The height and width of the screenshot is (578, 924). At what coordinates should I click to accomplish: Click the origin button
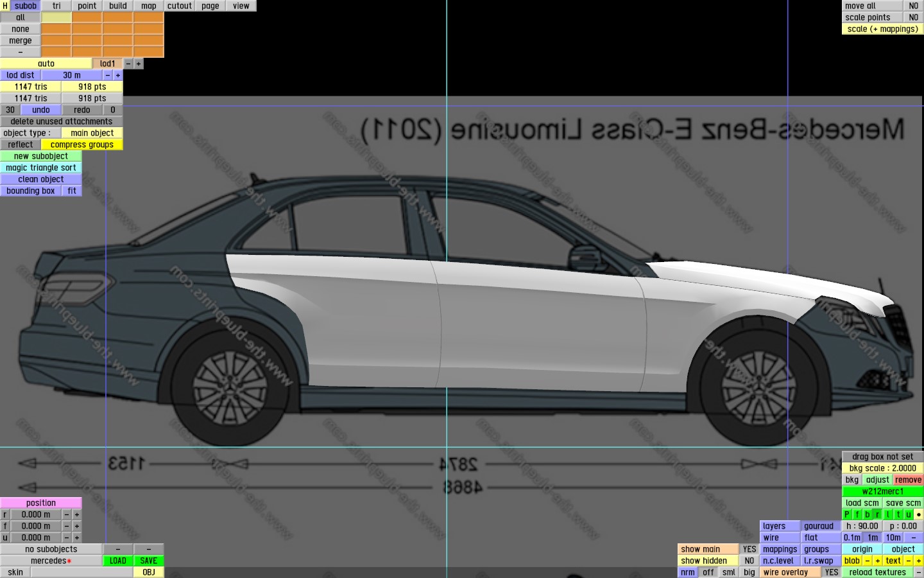(x=862, y=549)
